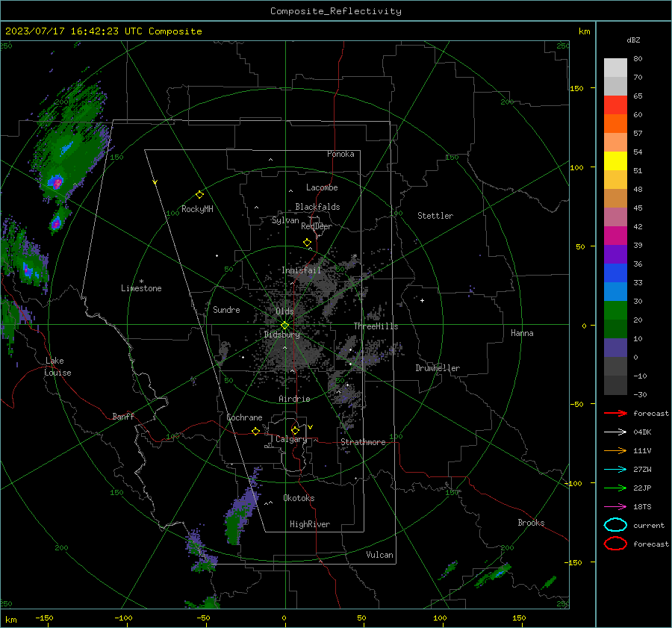The image size is (672, 628).
Task: Click the Lacombe city label
Action: [322, 187]
